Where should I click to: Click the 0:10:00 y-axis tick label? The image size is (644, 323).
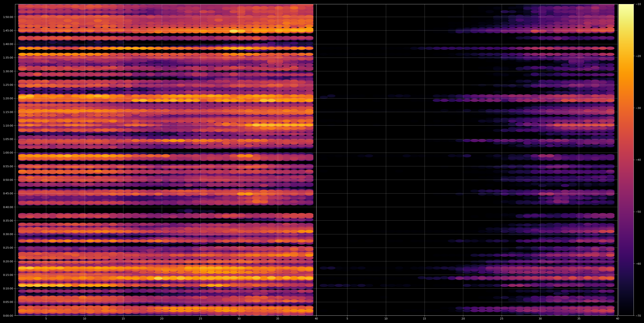click(8, 288)
